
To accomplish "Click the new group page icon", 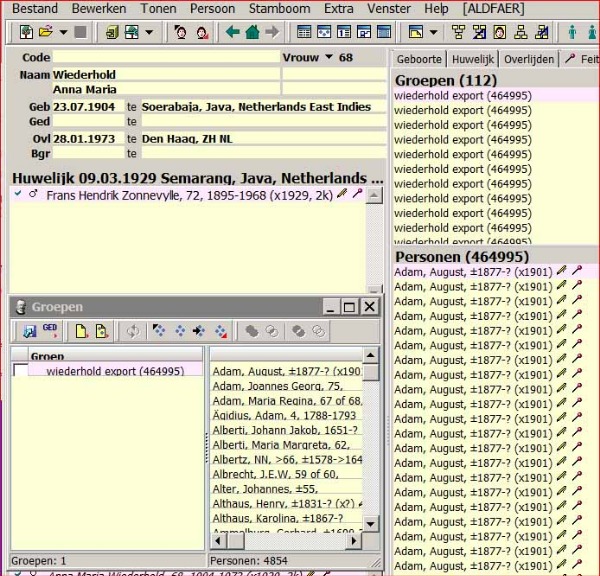I will [x=80, y=331].
